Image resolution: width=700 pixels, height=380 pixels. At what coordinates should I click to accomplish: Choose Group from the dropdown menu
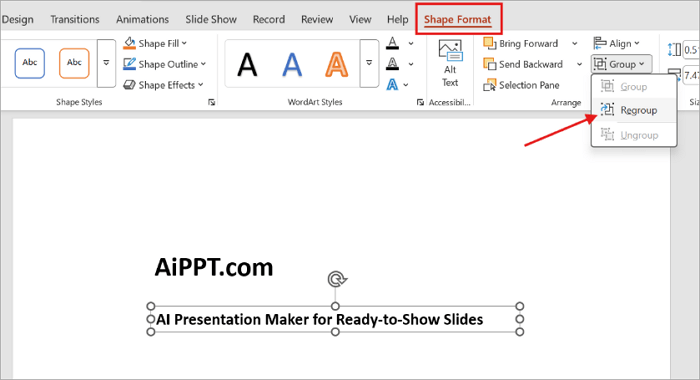pos(633,87)
